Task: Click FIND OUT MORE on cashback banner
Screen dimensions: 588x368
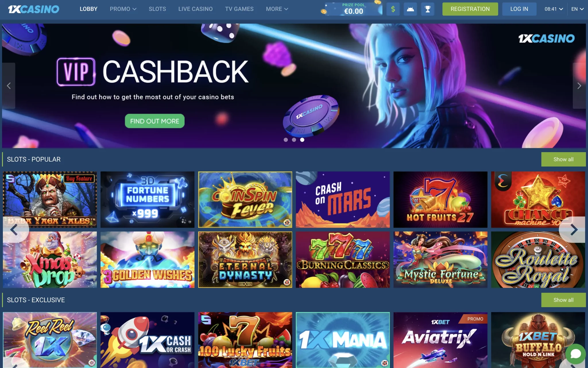Action: pos(154,121)
